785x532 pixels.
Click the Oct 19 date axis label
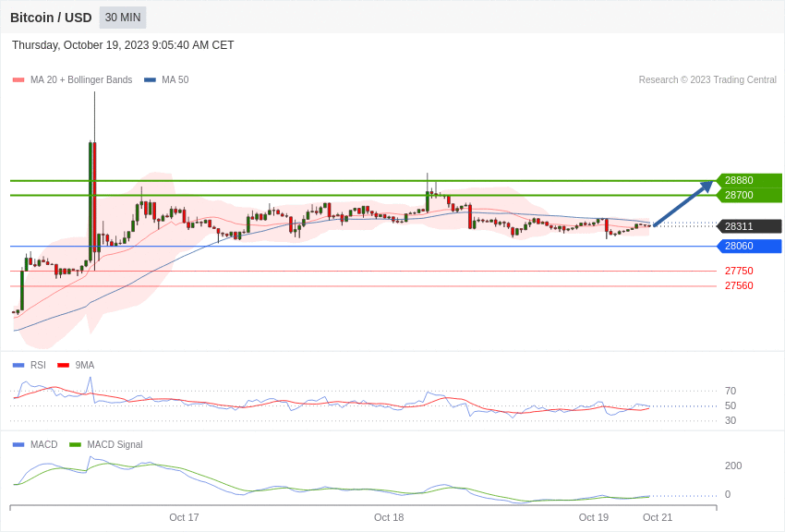pyautogui.click(x=593, y=517)
